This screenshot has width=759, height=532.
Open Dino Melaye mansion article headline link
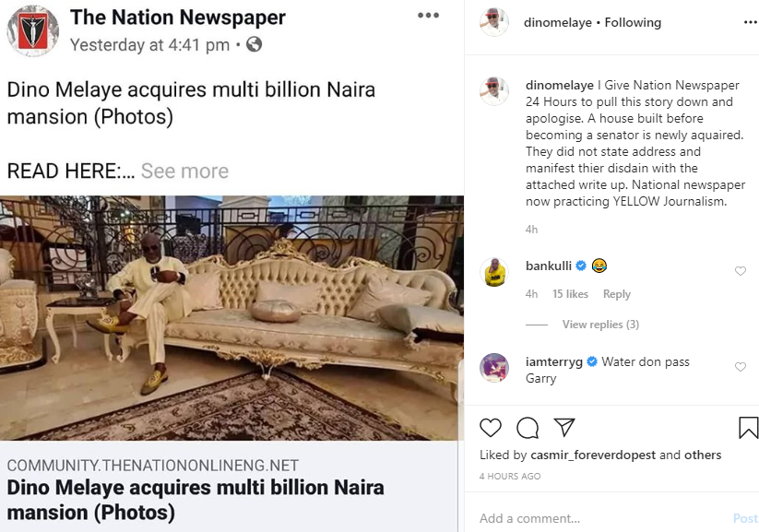196,498
